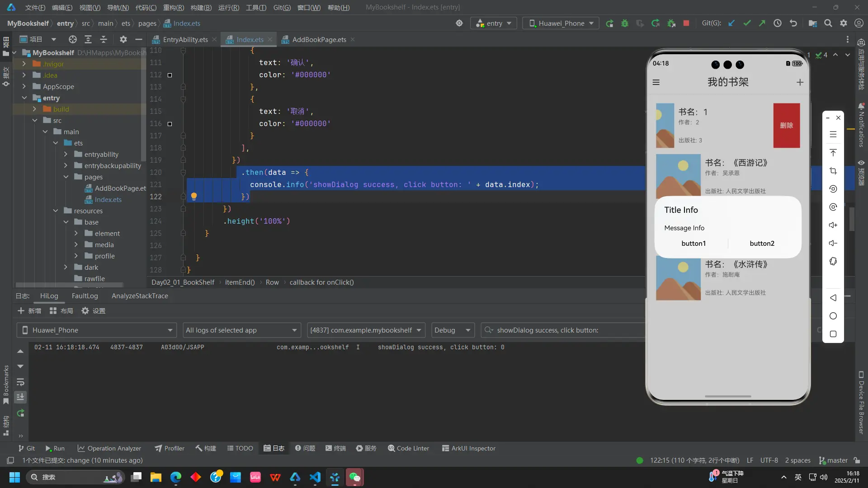Open Huawei_Phone device dropdown in toolbar
Image resolution: width=868 pixels, height=488 pixels.
561,23
